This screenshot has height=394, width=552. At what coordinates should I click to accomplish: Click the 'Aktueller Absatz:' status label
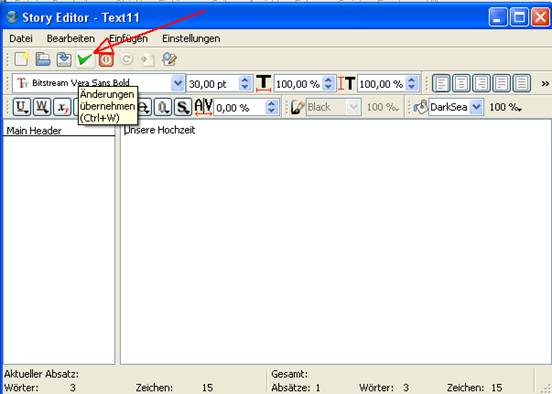(x=42, y=374)
